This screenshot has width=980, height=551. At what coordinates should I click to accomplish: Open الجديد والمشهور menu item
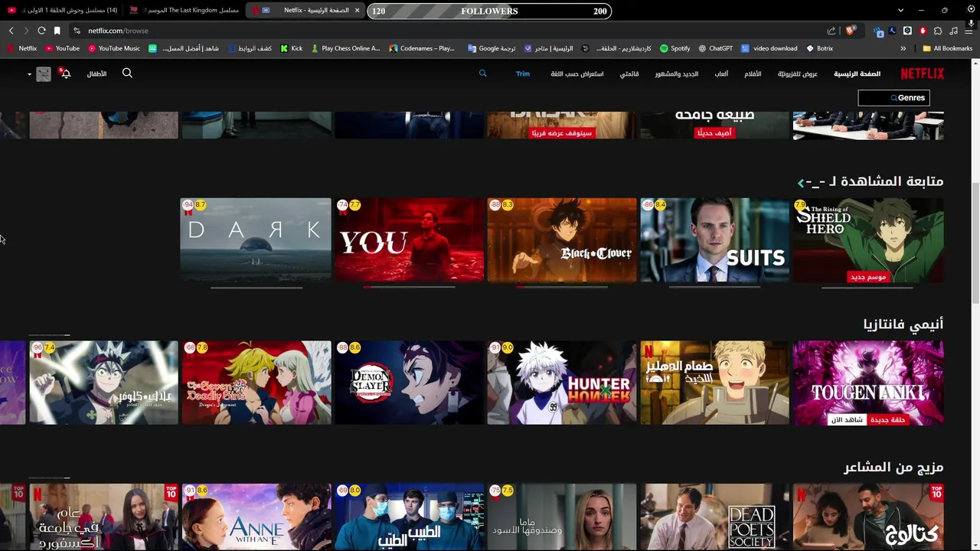[677, 73]
